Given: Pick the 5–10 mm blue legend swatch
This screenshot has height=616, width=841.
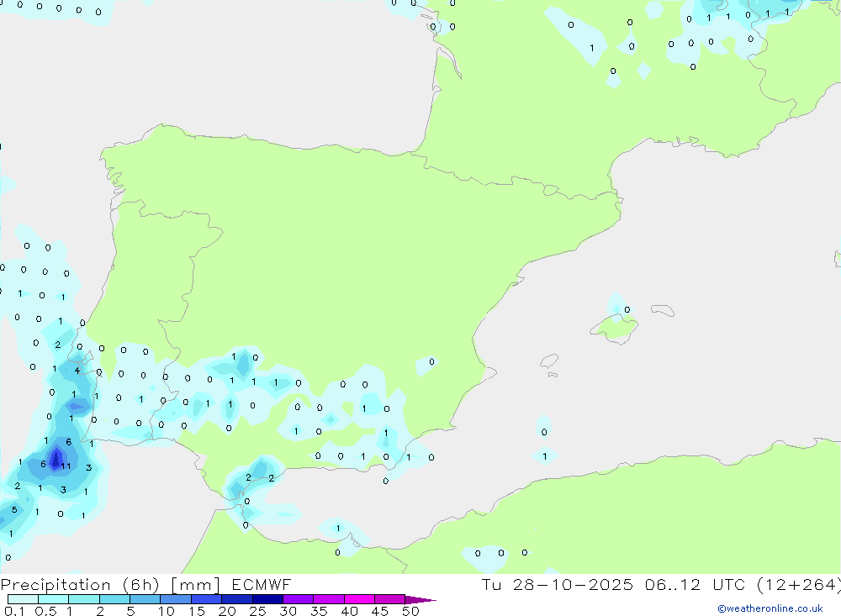Looking at the screenshot, I should (x=145, y=599).
